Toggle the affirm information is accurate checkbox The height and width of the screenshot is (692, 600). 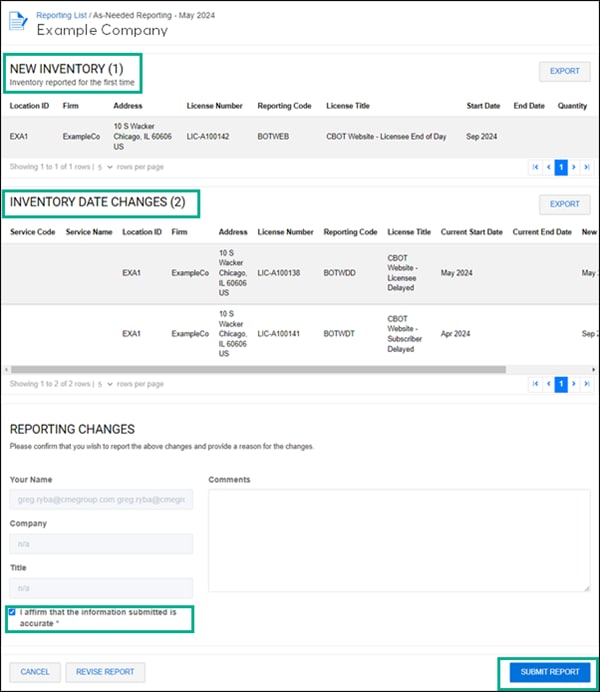tap(12, 612)
